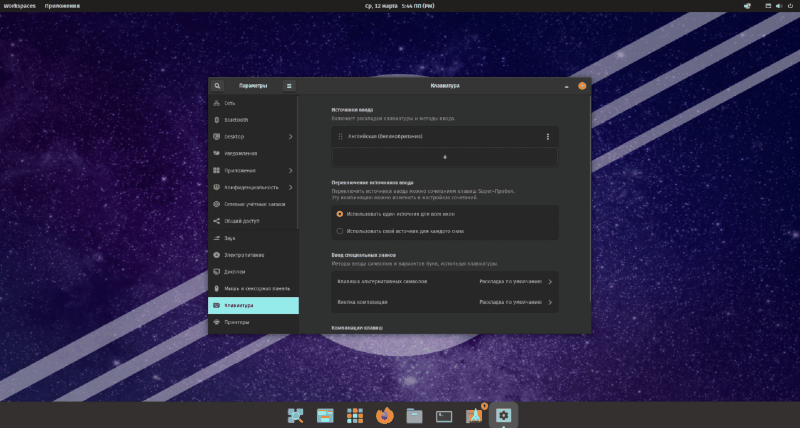The height and width of the screenshot is (428, 800).
Task: Go to Уведомления (Notifications) settings
Action: [253, 154]
